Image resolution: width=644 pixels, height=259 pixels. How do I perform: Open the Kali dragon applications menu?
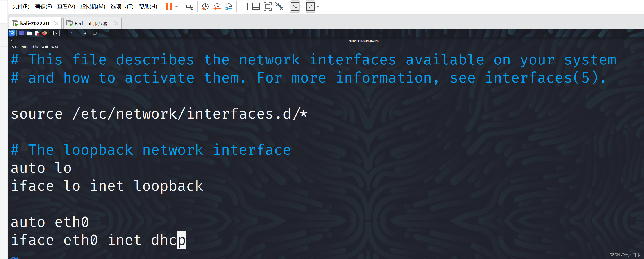click(x=12, y=33)
